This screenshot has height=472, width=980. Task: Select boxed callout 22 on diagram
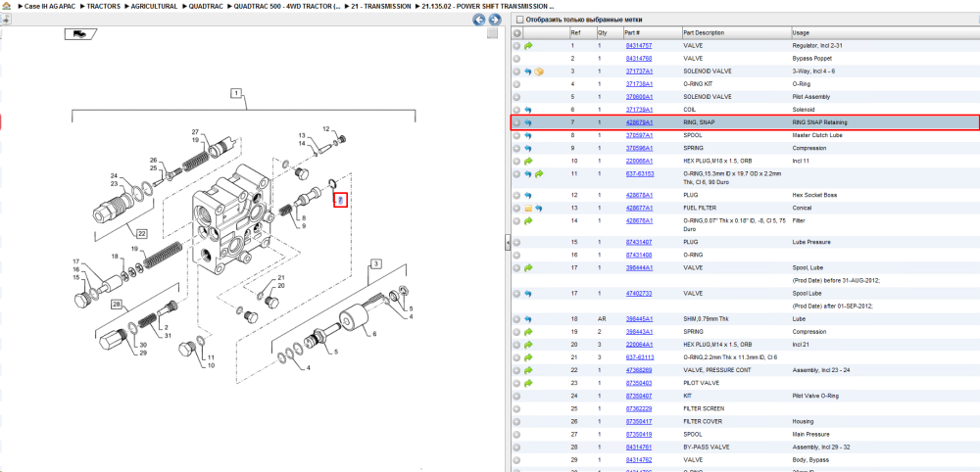coord(142,234)
